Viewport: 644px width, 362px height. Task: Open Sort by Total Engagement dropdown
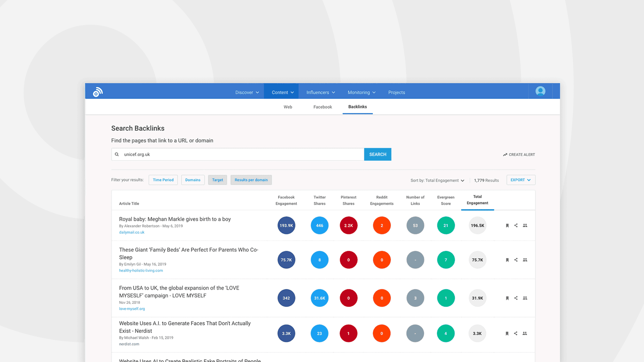click(437, 180)
